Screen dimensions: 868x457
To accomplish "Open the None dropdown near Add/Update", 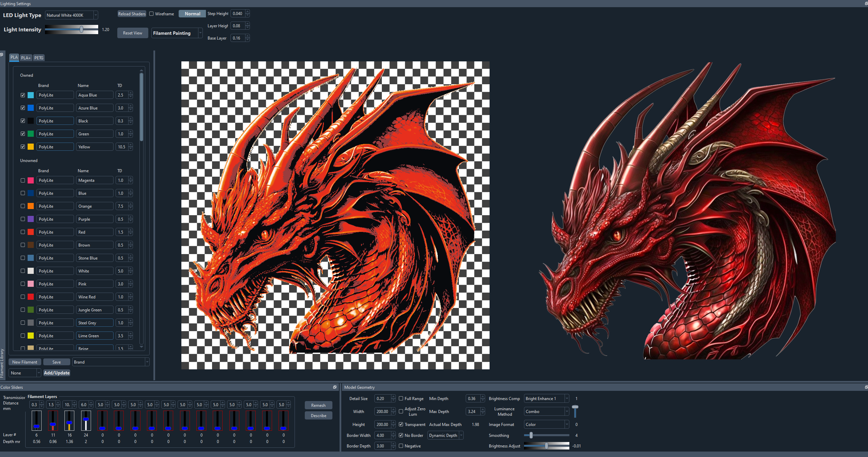I will tap(25, 373).
